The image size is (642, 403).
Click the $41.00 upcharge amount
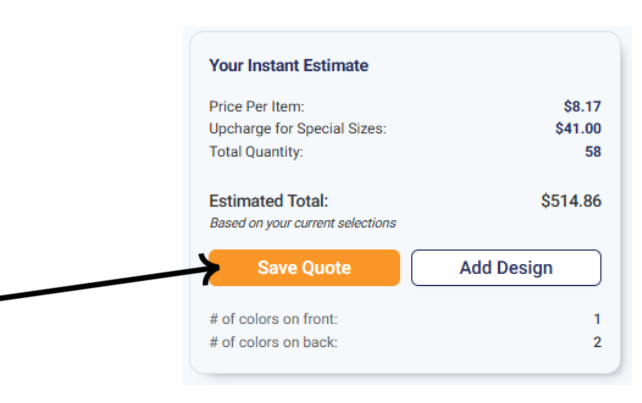[578, 128]
